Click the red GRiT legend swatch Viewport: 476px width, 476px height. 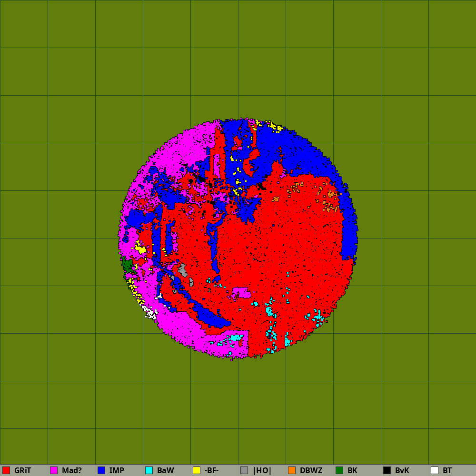[x=6, y=470]
